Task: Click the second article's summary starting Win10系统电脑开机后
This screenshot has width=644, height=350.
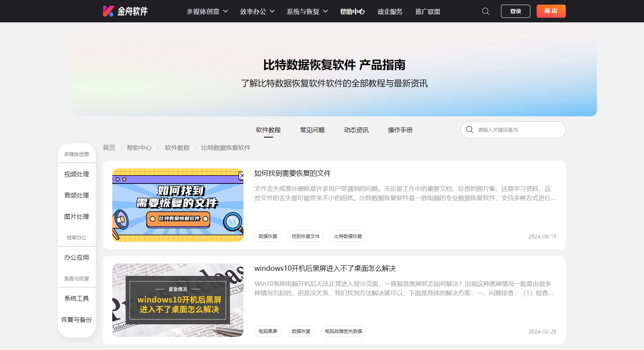Action: point(404,289)
